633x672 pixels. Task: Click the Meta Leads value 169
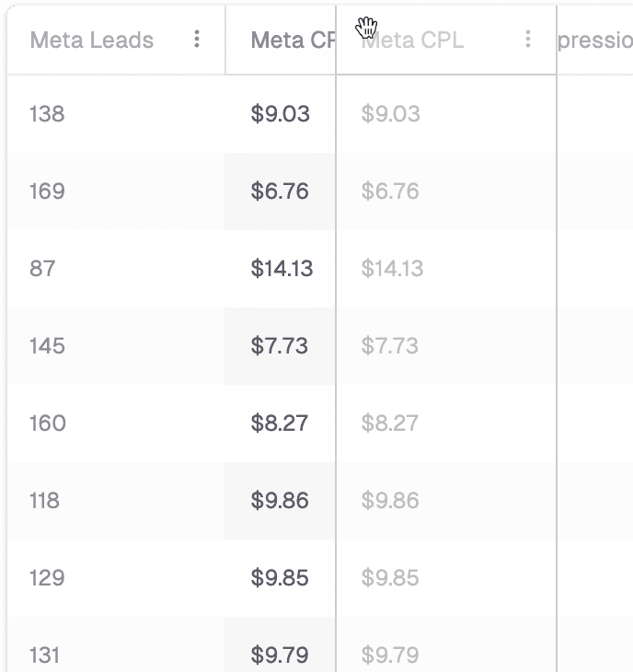coord(48,191)
